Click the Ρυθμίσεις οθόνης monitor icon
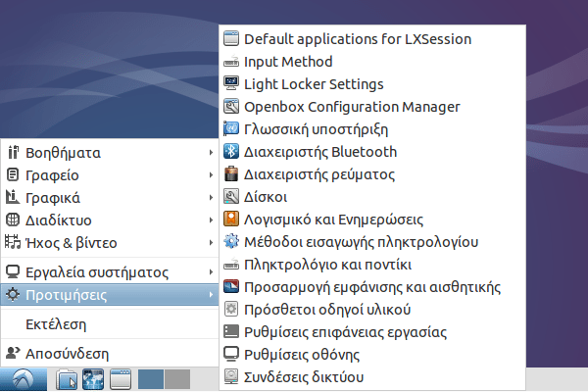Screen dimensions: 588x392 point(231,355)
